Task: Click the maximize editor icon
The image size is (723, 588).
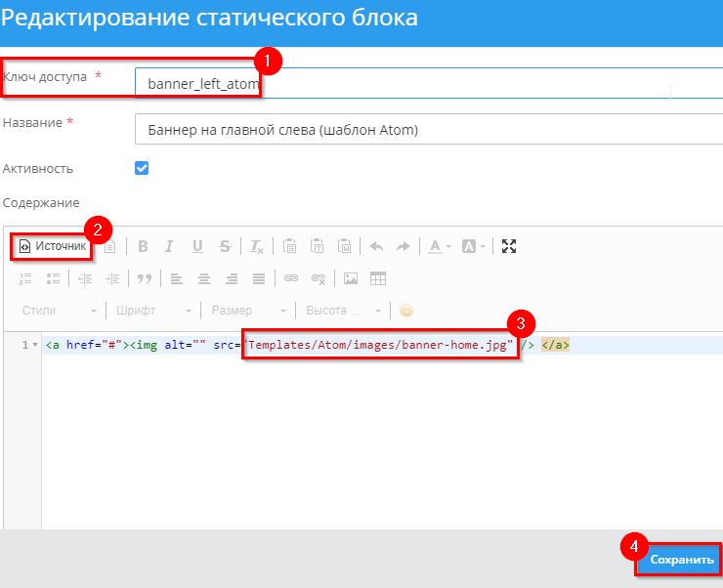Action: 508,246
